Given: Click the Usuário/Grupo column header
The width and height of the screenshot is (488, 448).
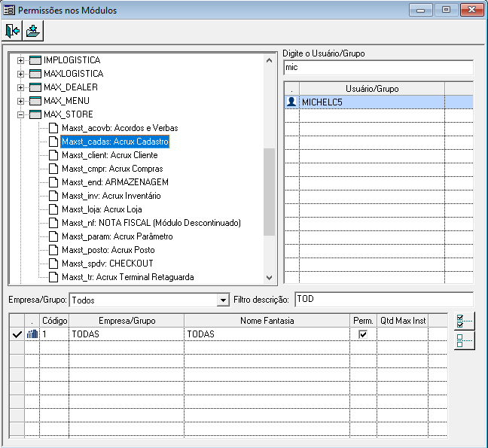Looking at the screenshot, I should click(x=372, y=89).
